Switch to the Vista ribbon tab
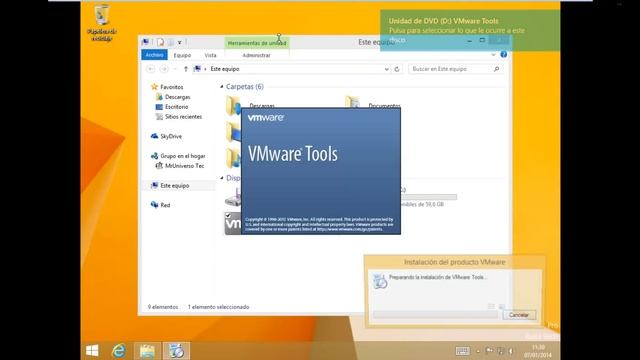Screen dimensions: 640x360 click(x=210, y=55)
